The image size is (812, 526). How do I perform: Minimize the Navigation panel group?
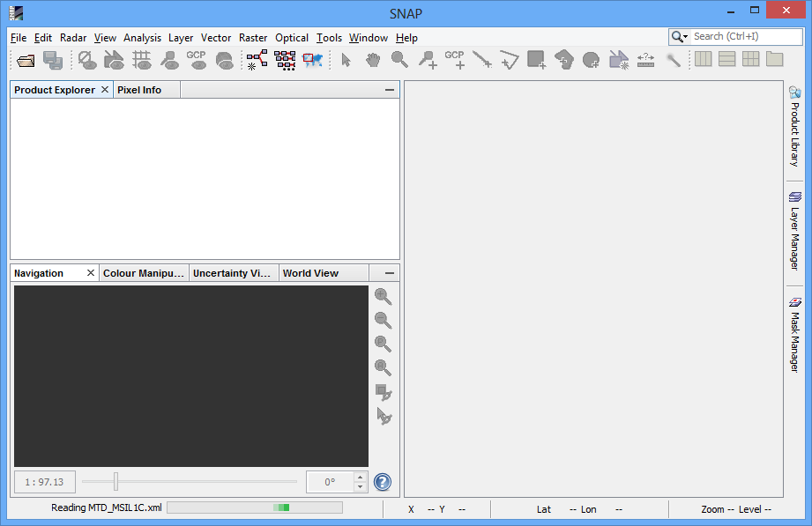click(390, 273)
